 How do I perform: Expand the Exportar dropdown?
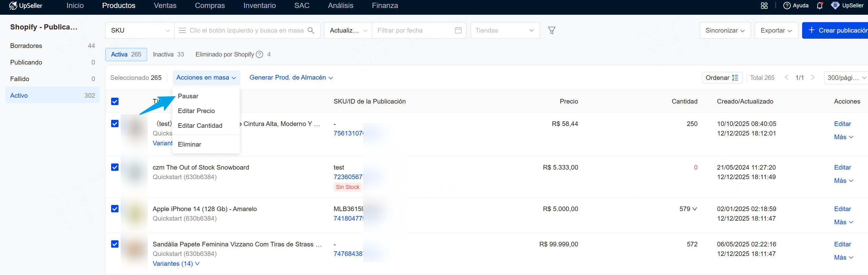click(x=776, y=31)
